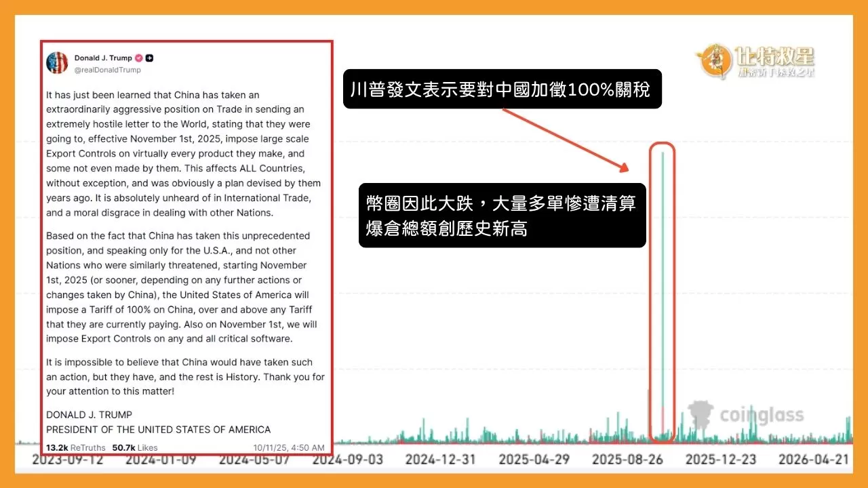Click the Donald J. Trump display name
Screen dimensions: 868x488
tap(103, 58)
